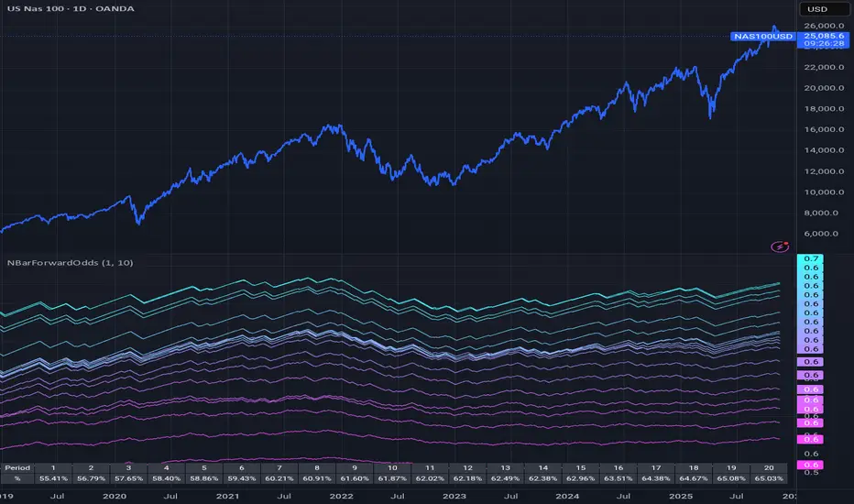
Task: Click the US Nas 100 chart title
Action: pyautogui.click(x=71, y=8)
